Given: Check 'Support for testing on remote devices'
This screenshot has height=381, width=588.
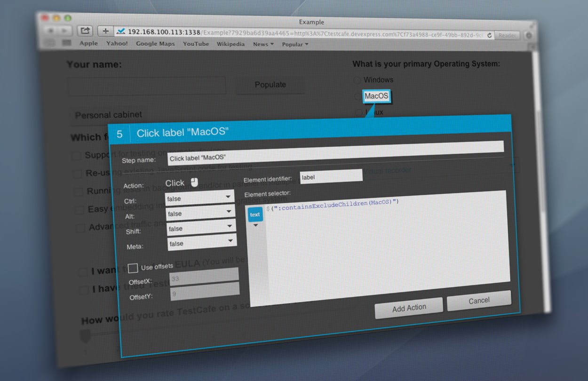Looking at the screenshot, I should tap(77, 156).
